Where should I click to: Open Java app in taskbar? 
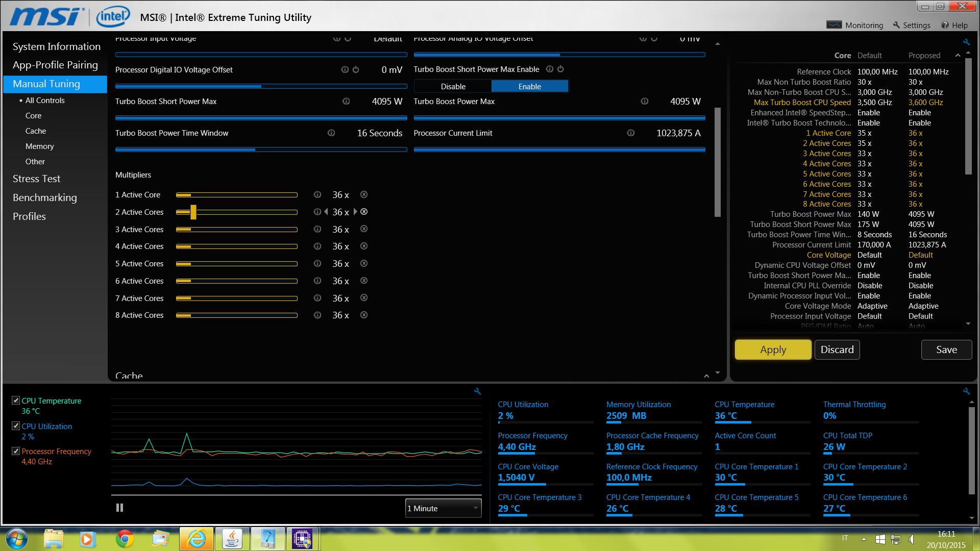coord(232,539)
